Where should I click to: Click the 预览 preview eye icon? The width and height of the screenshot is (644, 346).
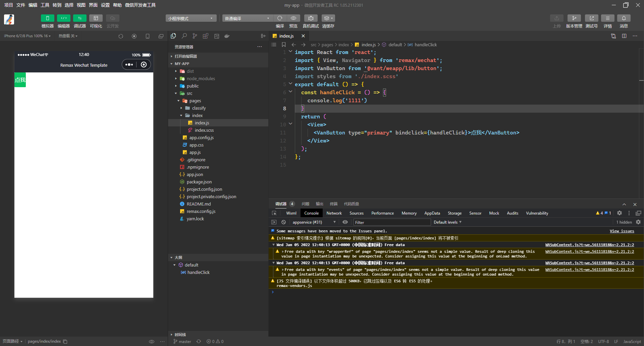pyautogui.click(x=293, y=18)
